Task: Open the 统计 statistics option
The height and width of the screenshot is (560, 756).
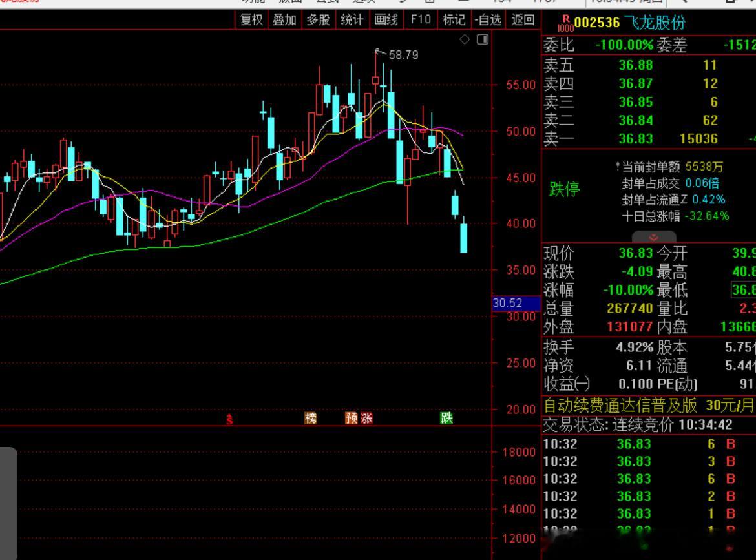Action: point(352,20)
